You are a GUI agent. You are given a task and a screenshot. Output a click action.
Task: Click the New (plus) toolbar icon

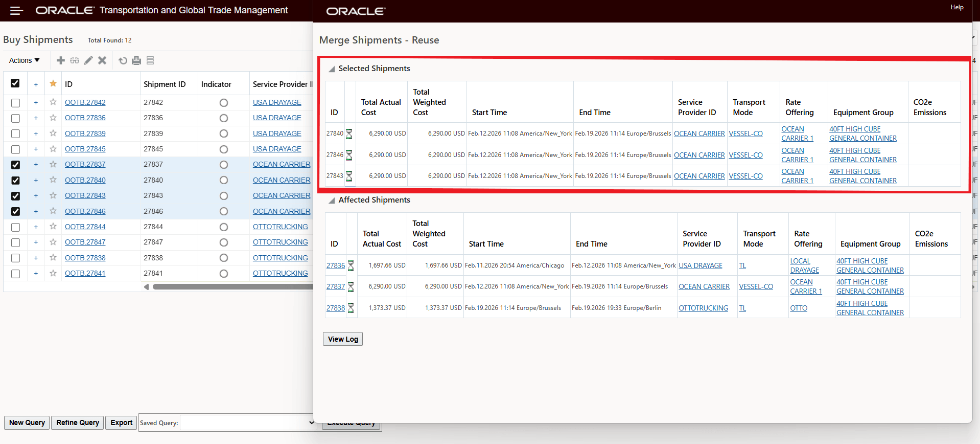pos(60,60)
